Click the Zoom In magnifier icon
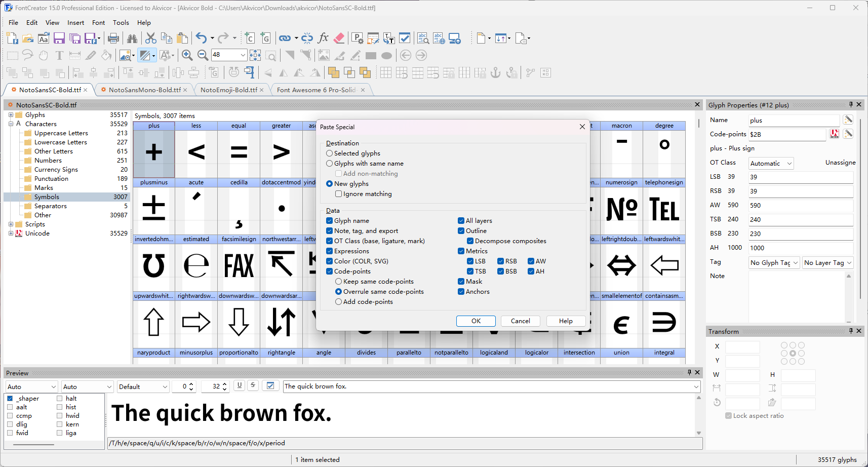The image size is (868, 467). (x=187, y=55)
